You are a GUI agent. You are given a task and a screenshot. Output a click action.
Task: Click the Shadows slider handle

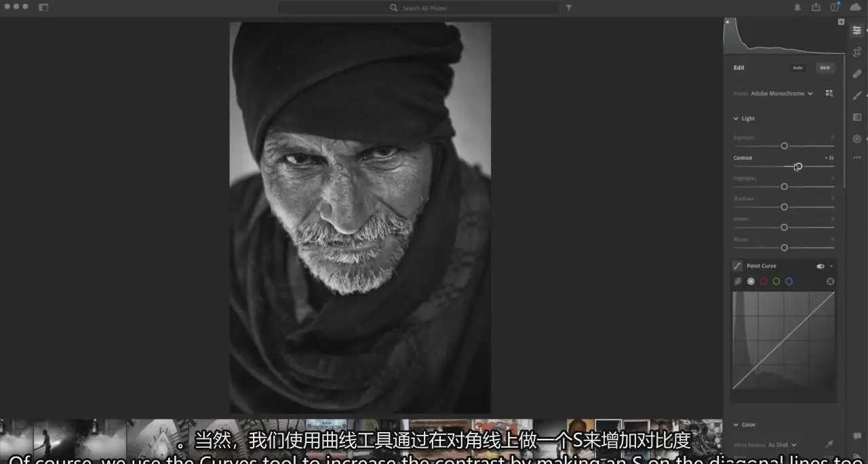[784, 207]
